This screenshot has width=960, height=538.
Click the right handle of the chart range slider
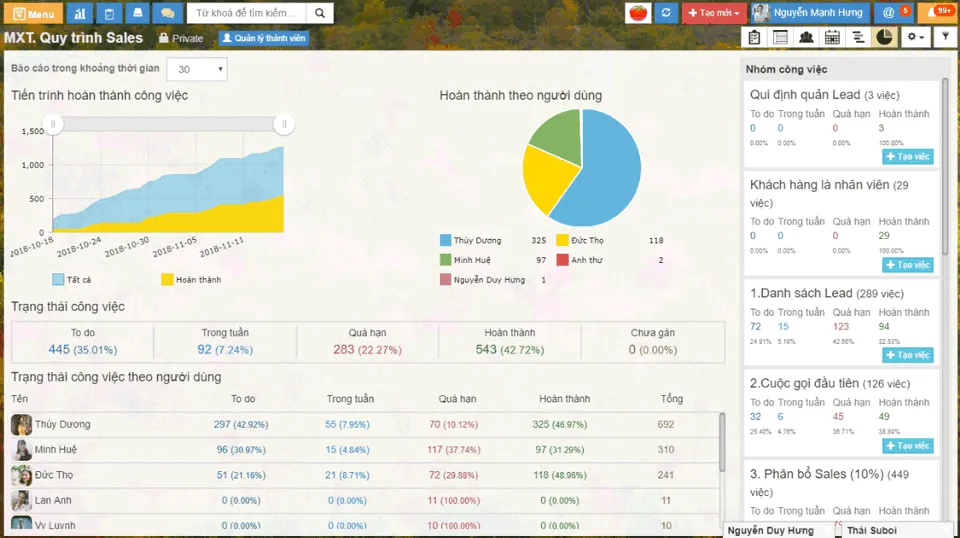point(284,124)
